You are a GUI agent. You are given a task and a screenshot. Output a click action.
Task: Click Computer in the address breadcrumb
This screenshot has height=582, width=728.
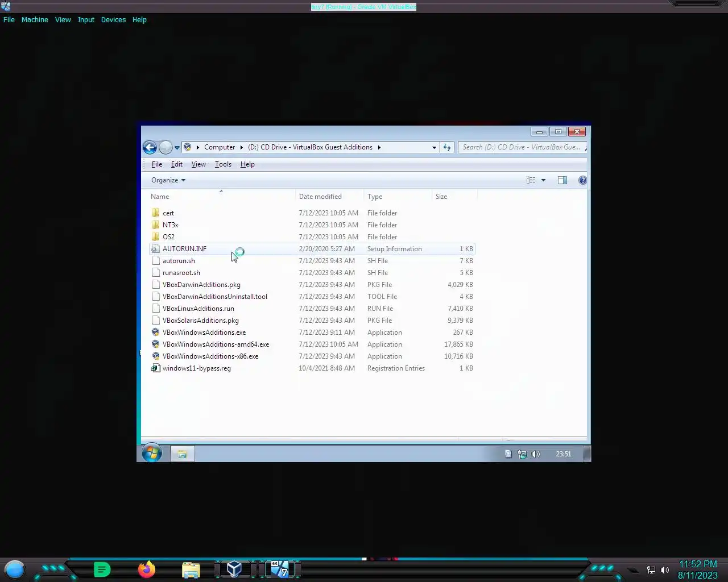220,147
